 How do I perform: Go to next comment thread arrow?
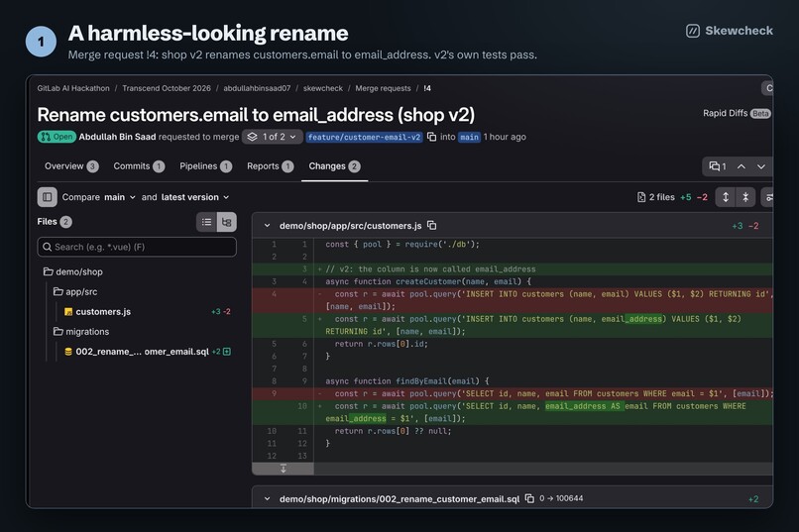coord(760,166)
